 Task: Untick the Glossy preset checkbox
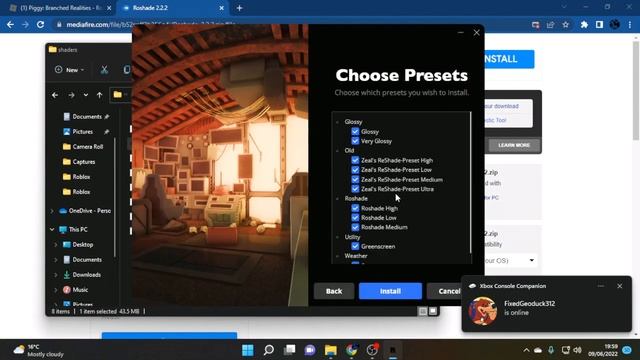(355, 131)
